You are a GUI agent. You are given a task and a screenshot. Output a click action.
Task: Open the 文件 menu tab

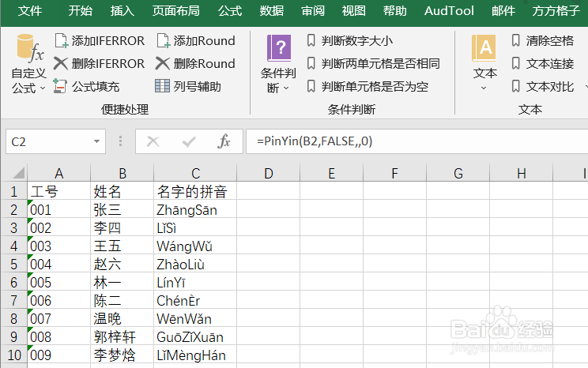[x=30, y=10]
